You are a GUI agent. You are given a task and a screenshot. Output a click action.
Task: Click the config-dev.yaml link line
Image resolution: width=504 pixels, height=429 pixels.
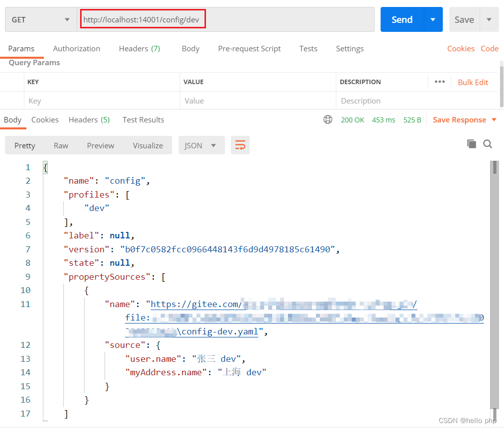tap(192, 331)
